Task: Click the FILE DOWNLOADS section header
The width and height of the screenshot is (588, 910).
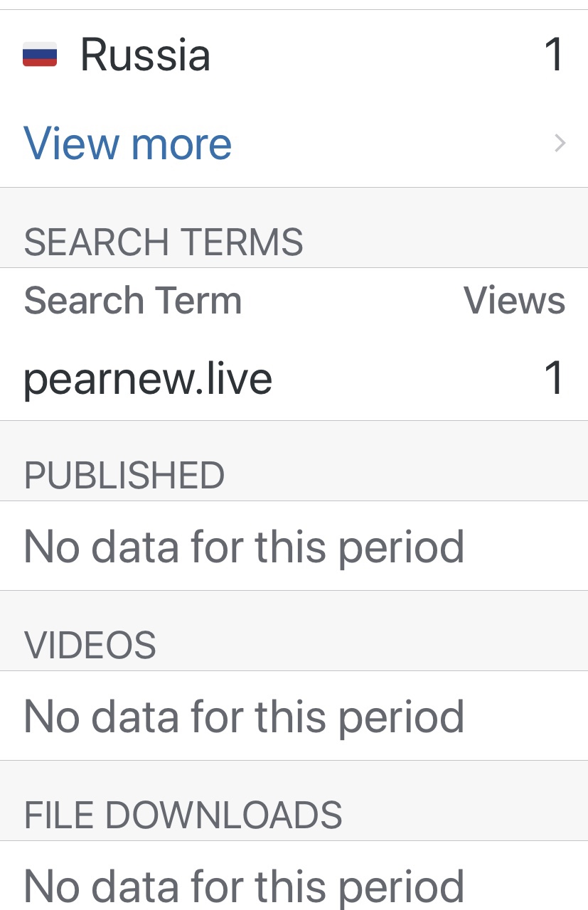Action: pos(183,815)
